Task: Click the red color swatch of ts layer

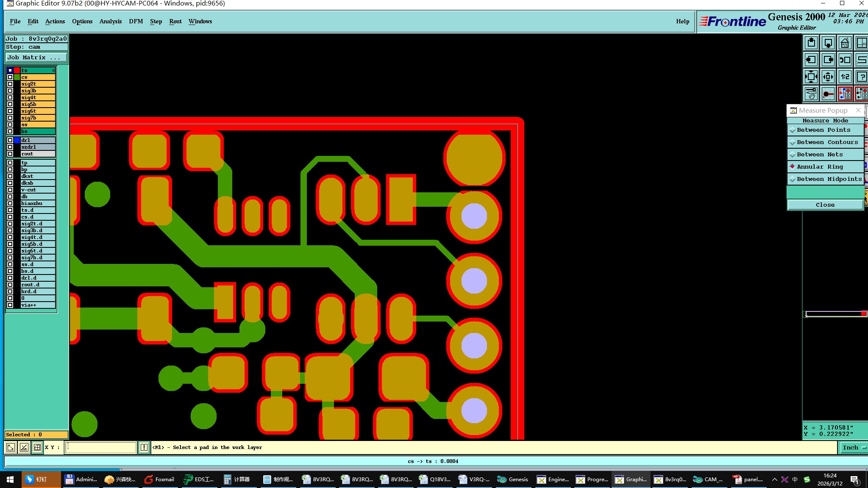Action: pyautogui.click(x=17, y=70)
